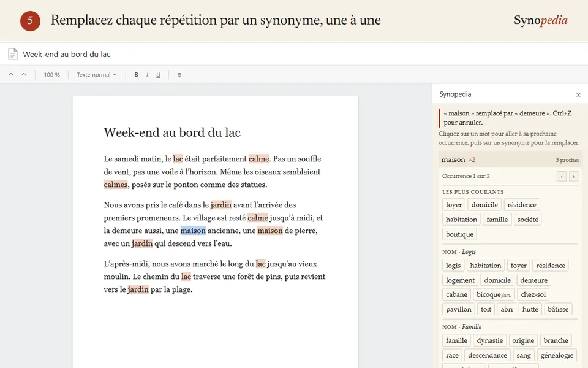Pick synonym demeure

533,280
